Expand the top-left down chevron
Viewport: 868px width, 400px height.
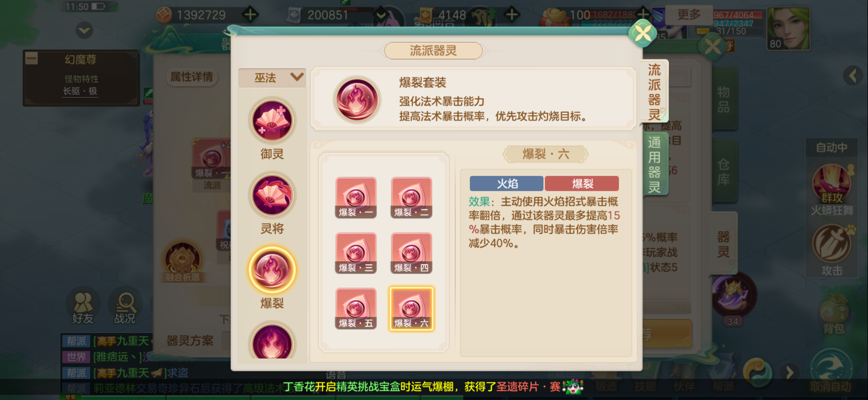pos(84,31)
